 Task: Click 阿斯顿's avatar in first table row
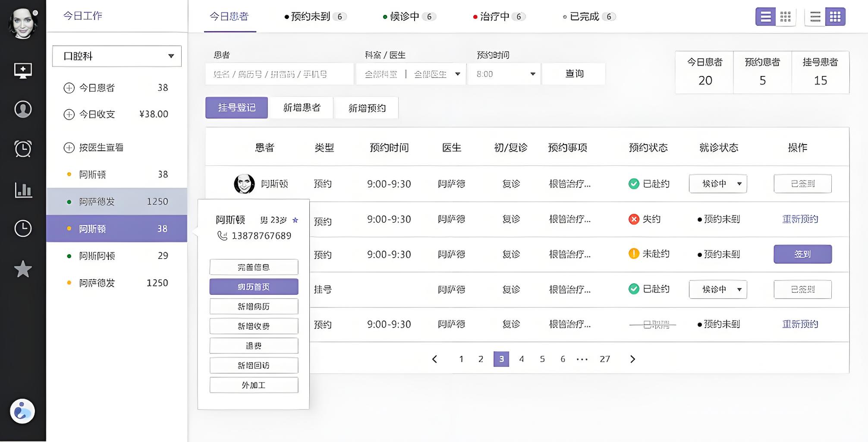click(x=245, y=183)
